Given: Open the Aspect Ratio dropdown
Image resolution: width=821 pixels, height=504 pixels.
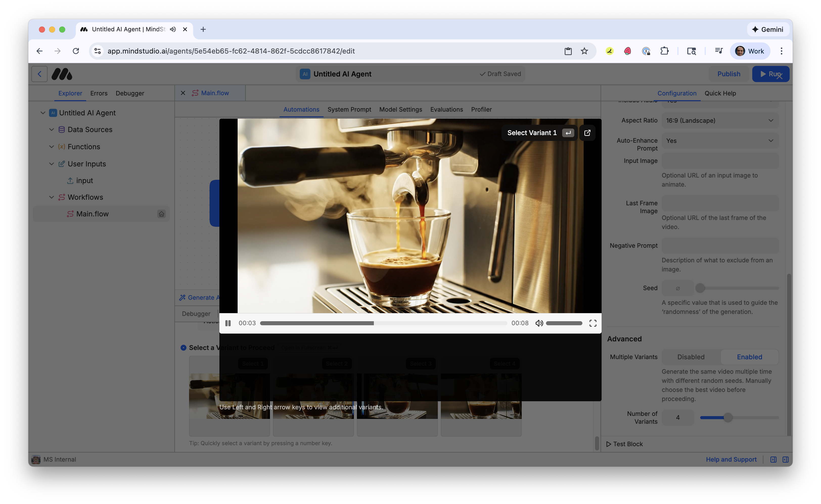Looking at the screenshot, I should pyautogui.click(x=720, y=120).
